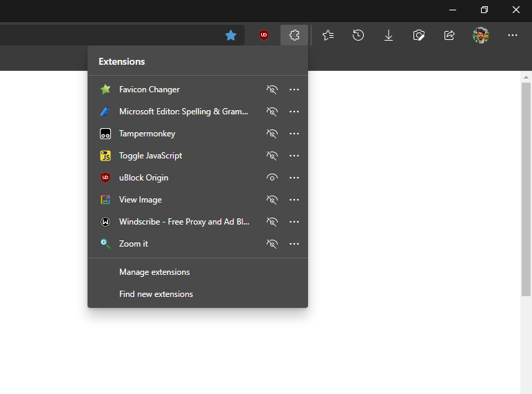
Task: Show Microsoft Editor in toolbar
Action: [x=272, y=112]
